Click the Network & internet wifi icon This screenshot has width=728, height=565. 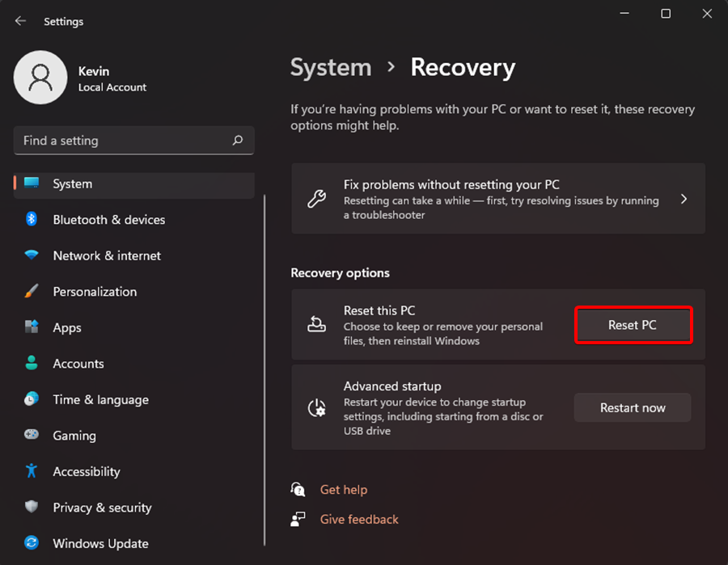coord(32,255)
